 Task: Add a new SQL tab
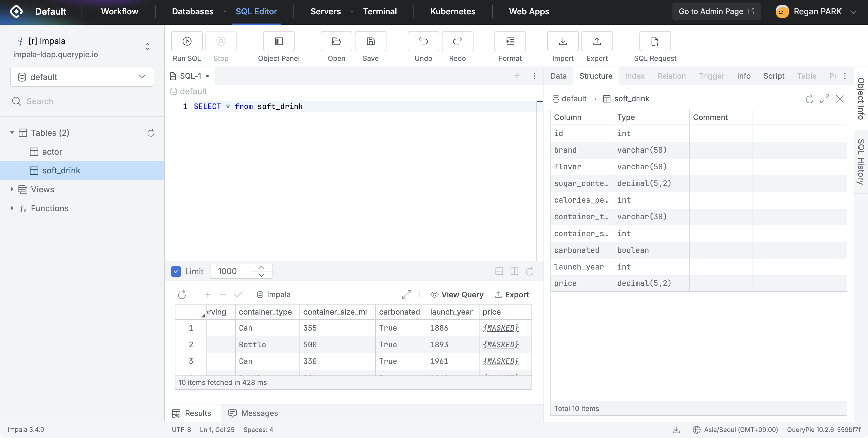pyautogui.click(x=517, y=76)
